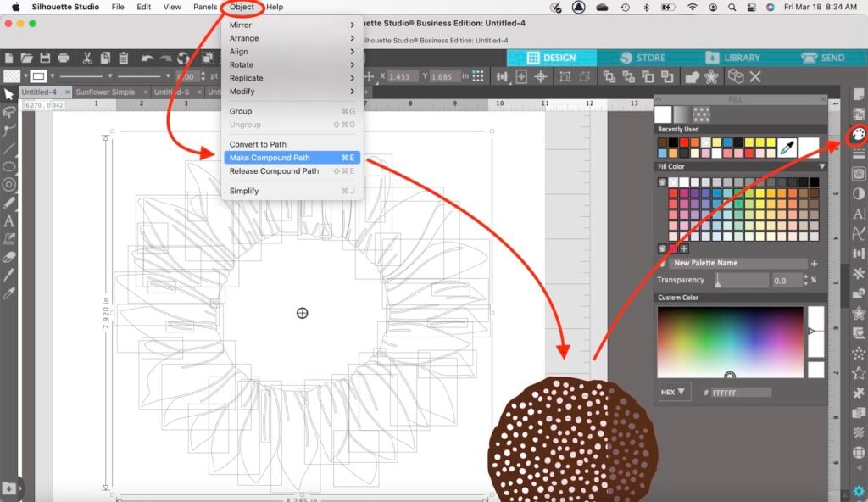
Task: Switch to the STORE tab
Action: coord(643,58)
